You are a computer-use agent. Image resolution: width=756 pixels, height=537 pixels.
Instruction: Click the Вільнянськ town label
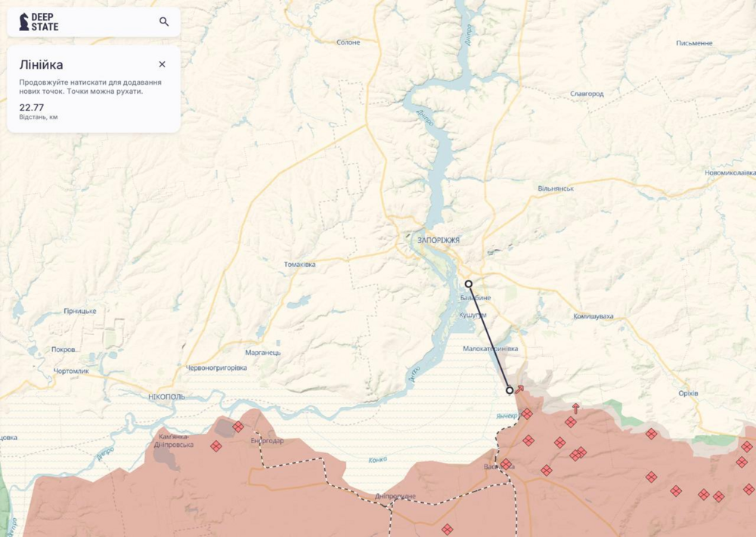556,188
